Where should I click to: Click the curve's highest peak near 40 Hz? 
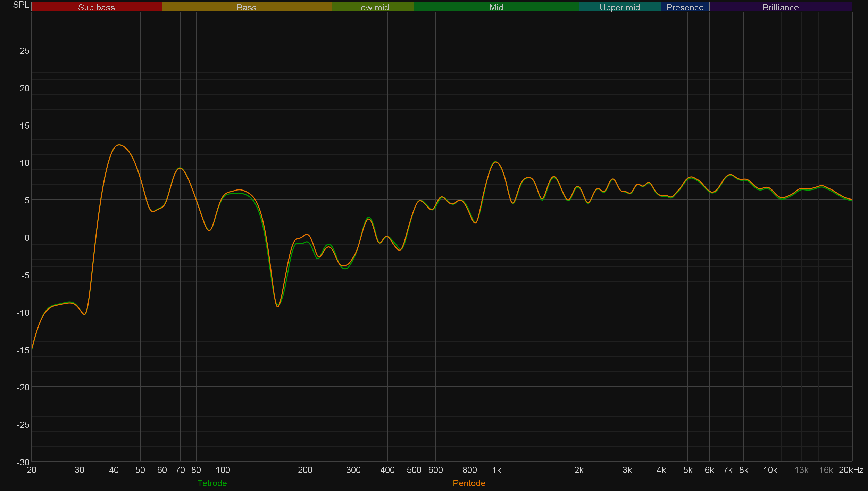[x=119, y=145]
